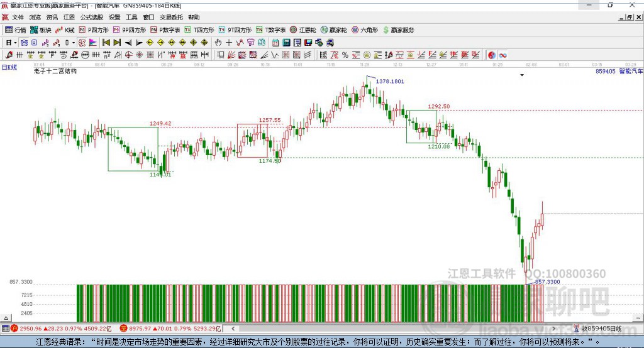
Task: Click 859405 智能汽车 stock label
Action: click(x=619, y=72)
